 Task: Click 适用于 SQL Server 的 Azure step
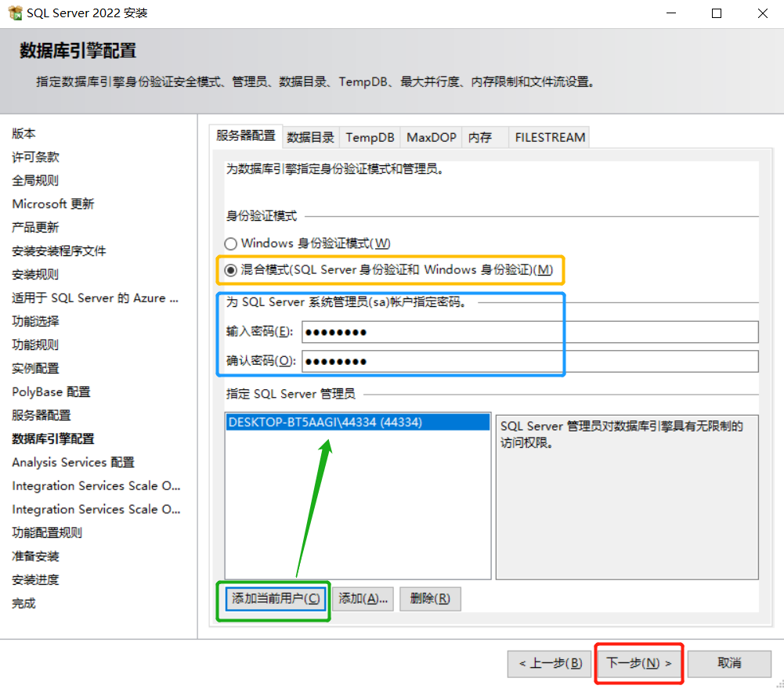[95, 298]
